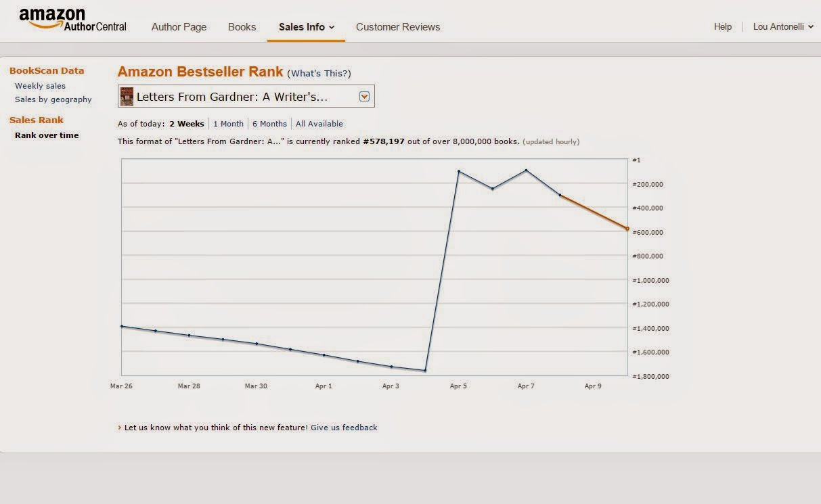Image resolution: width=821 pixels, height=504 pixels.
Task: Open the book selector dropdown arrow
Action: [x=364, y=97]
